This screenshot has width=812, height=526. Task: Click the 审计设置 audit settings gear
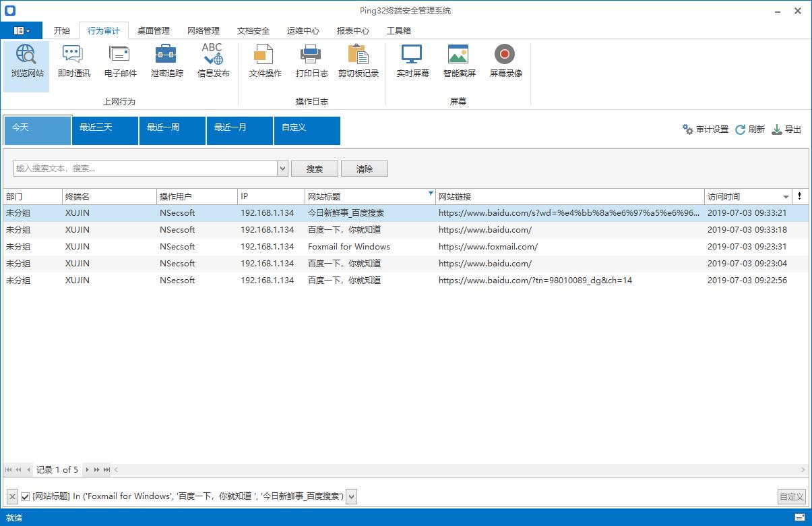pyautogui.click(x=706, y=129)
